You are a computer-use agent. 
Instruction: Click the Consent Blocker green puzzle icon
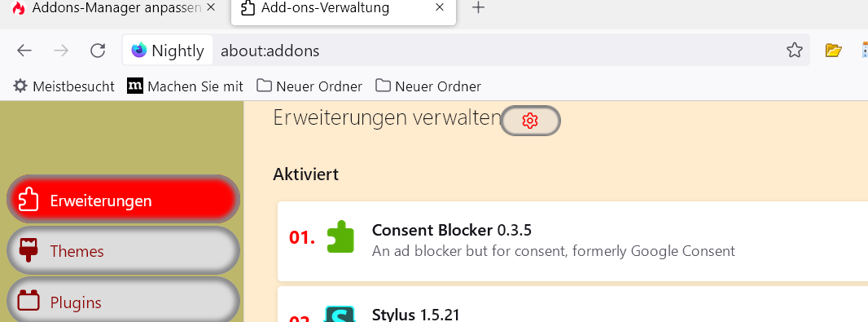pyautogui.click(x=340, y=237)
